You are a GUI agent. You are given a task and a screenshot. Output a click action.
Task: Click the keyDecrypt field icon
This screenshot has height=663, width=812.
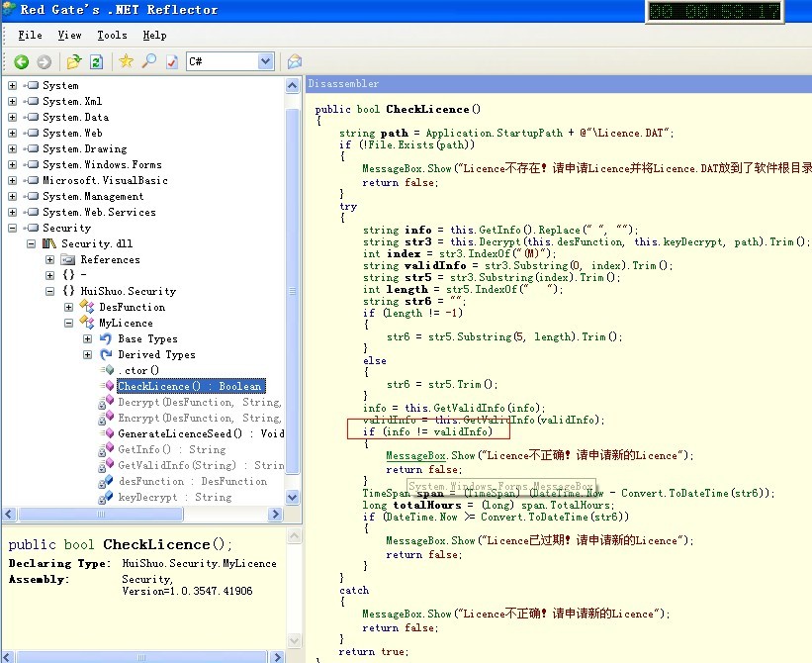106,497
